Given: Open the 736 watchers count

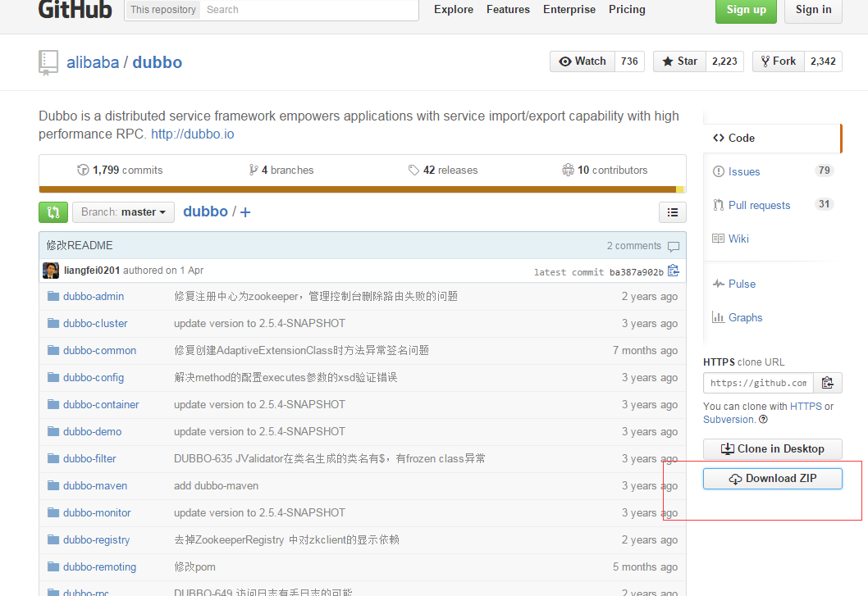Looking at the screenshot, I should point(629,61).
